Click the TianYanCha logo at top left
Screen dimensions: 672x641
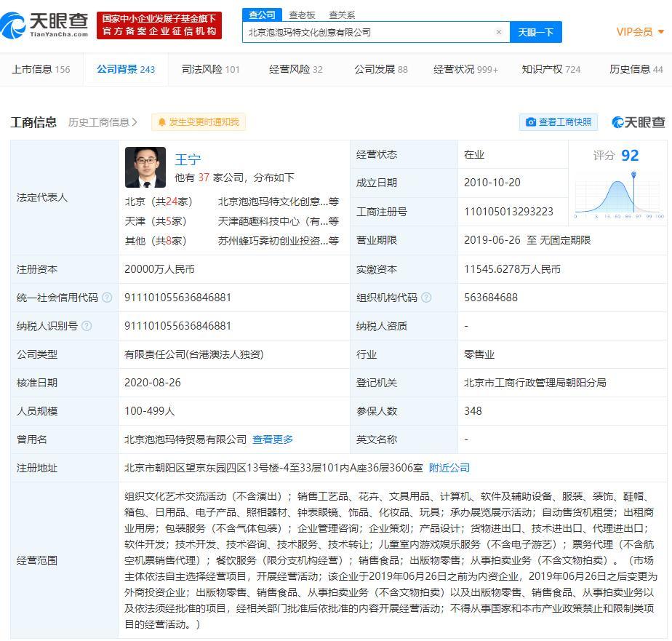(x=44, y=25)
